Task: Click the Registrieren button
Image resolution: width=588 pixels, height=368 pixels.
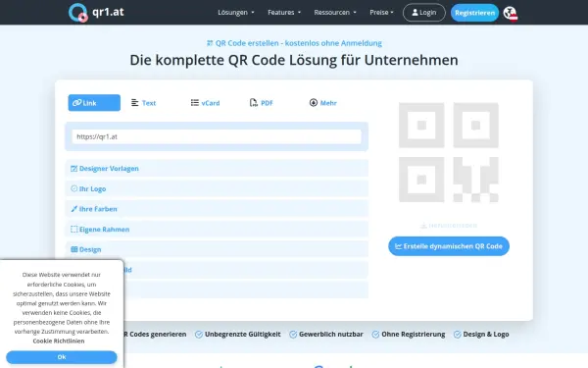Action: tap(474, 13)
